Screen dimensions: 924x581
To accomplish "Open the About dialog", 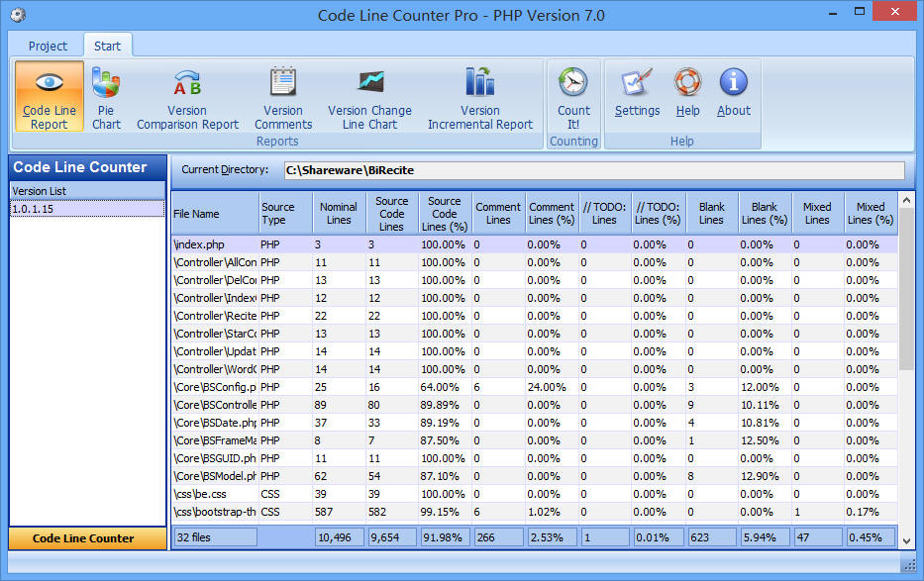I will tap(733, 96).
